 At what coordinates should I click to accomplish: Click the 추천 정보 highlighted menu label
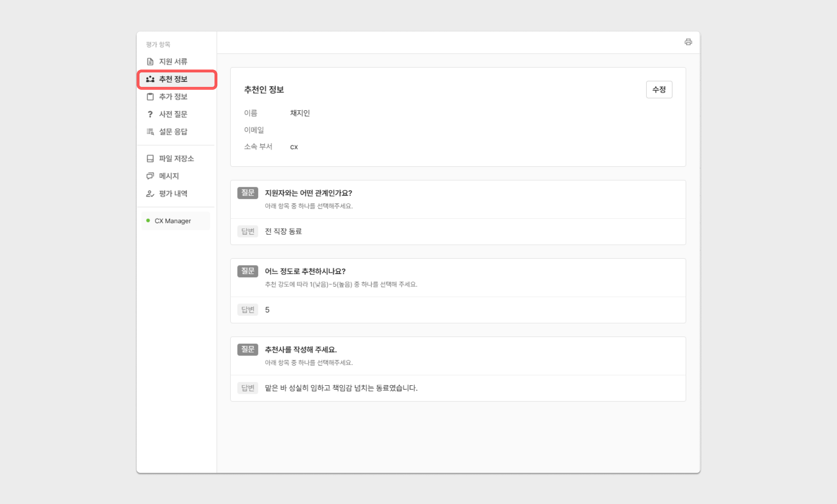[173, 79]
